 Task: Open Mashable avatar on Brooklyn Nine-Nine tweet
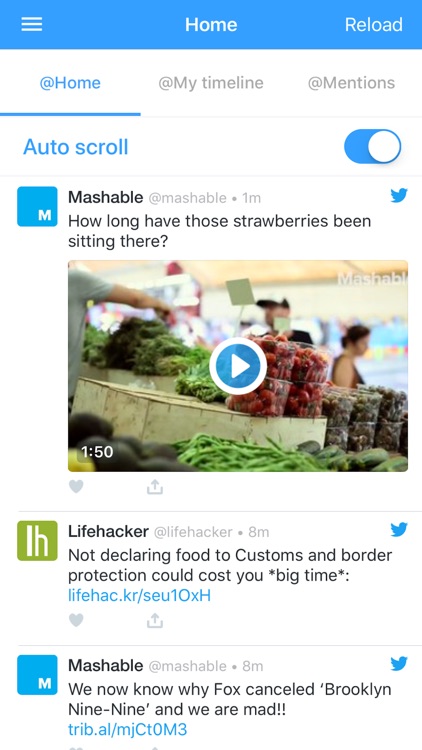click(x=37, y=674)
